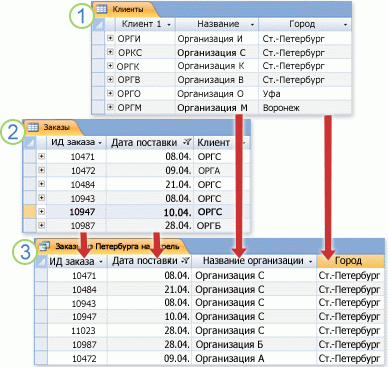Click the Воронеж city cell

pos(305,108)
